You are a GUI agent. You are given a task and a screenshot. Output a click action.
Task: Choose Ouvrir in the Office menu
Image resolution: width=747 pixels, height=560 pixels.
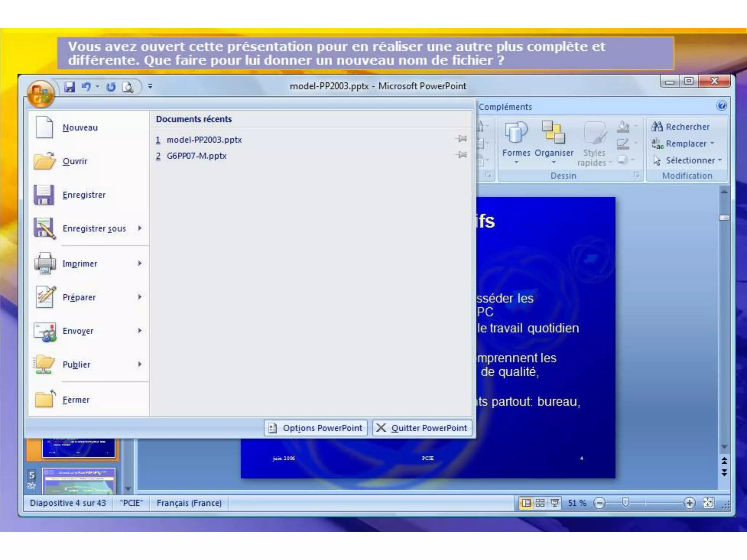click(89, 161)
